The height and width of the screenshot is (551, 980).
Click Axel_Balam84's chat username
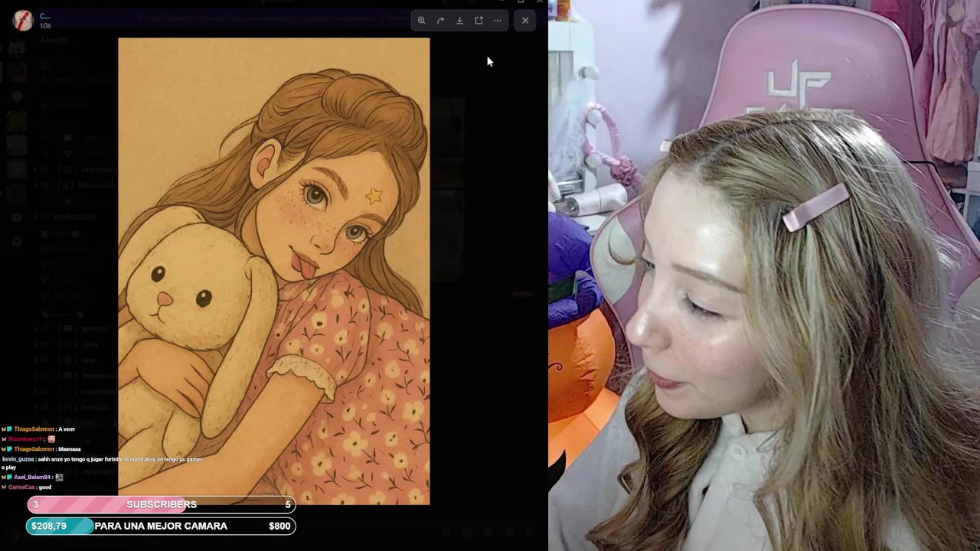tap(32, 477)
